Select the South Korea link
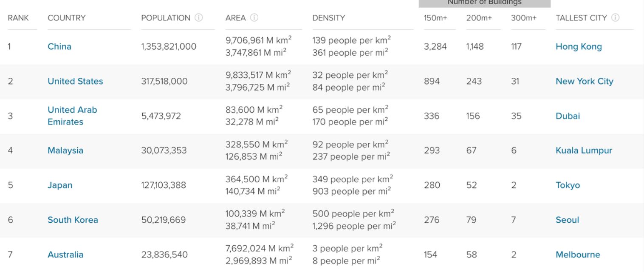644x272 pixels. [72, 220]
